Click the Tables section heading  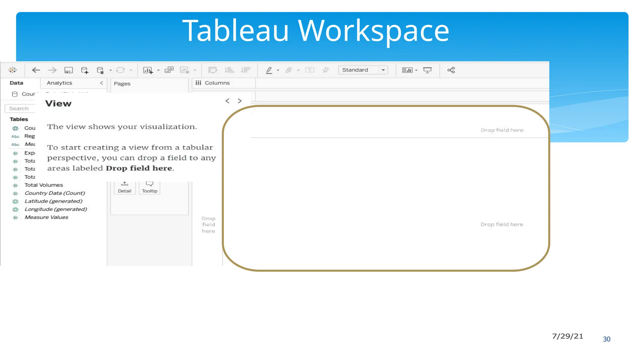click(x=19, y=119)
